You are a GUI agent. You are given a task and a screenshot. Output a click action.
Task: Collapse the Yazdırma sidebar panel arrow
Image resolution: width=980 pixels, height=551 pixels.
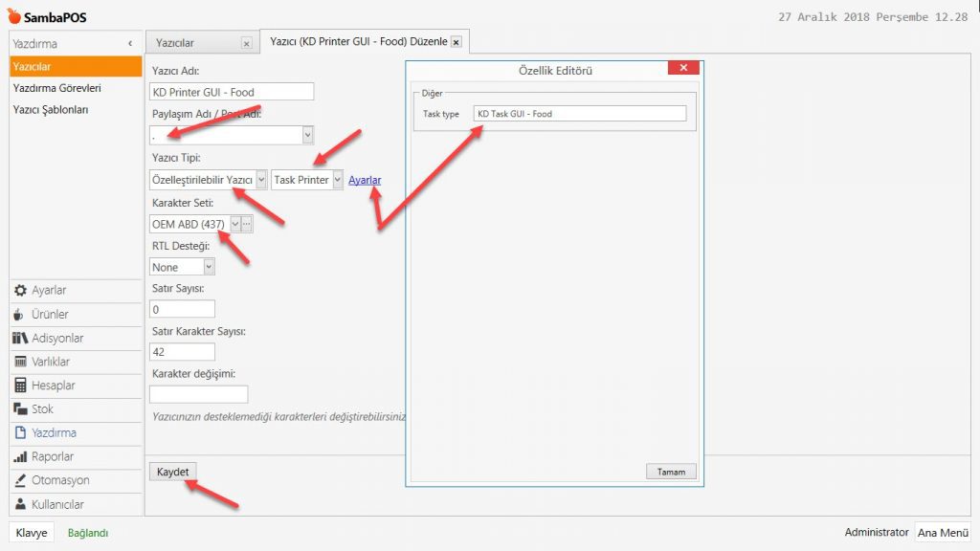[130, 44]
